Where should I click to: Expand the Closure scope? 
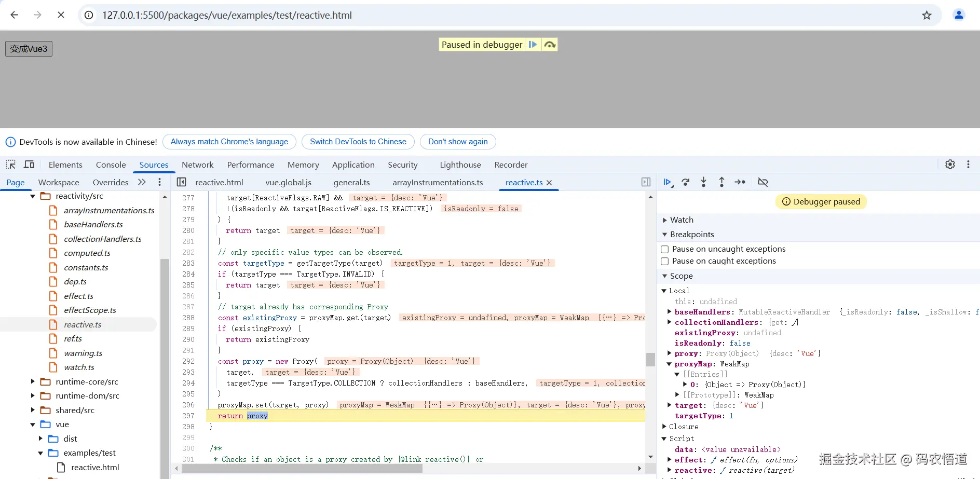pos(665,427)
